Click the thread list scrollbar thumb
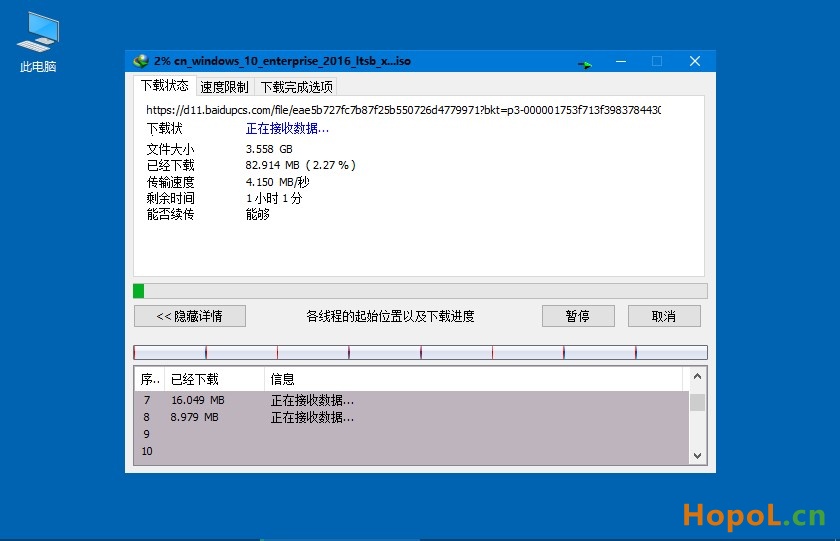 click(697, 402)
